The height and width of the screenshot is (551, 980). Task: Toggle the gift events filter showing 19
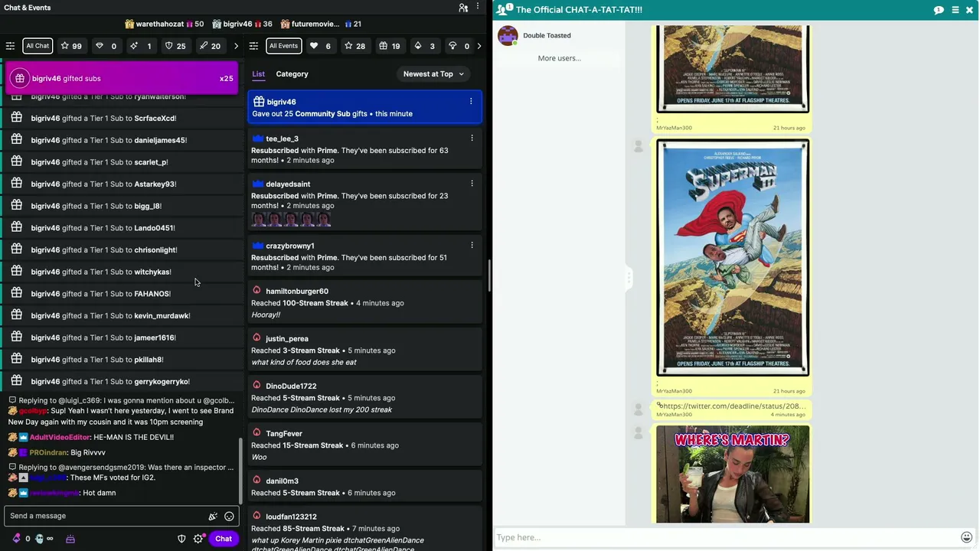(x=390, y=46)
